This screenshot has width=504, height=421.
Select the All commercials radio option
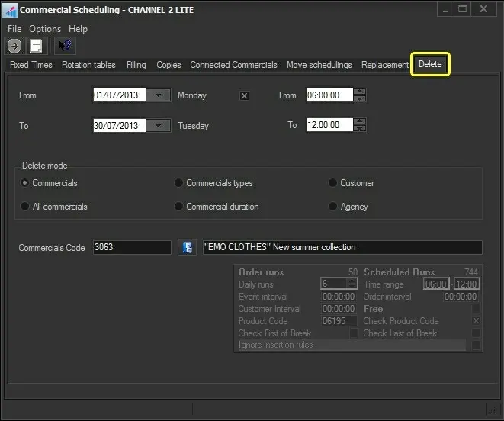pos(26,207)
